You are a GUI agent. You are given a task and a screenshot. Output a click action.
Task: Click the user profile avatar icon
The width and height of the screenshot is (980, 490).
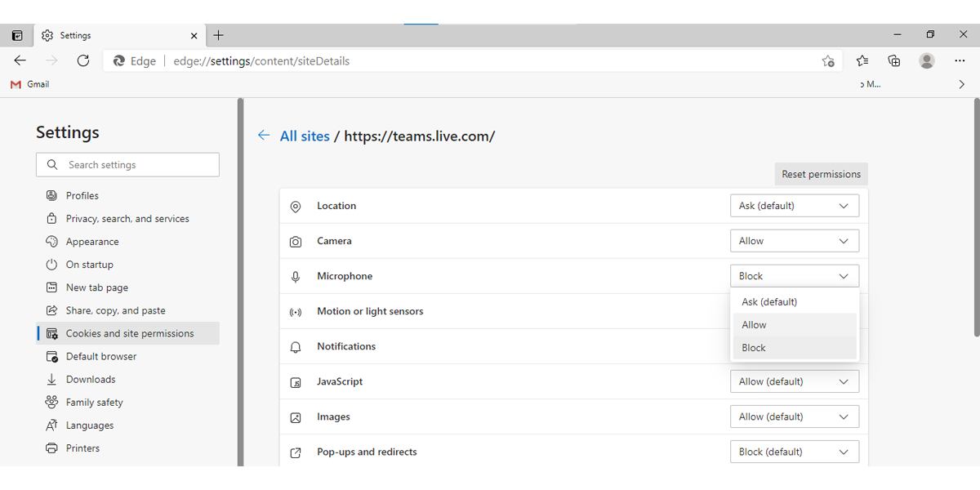926,60
